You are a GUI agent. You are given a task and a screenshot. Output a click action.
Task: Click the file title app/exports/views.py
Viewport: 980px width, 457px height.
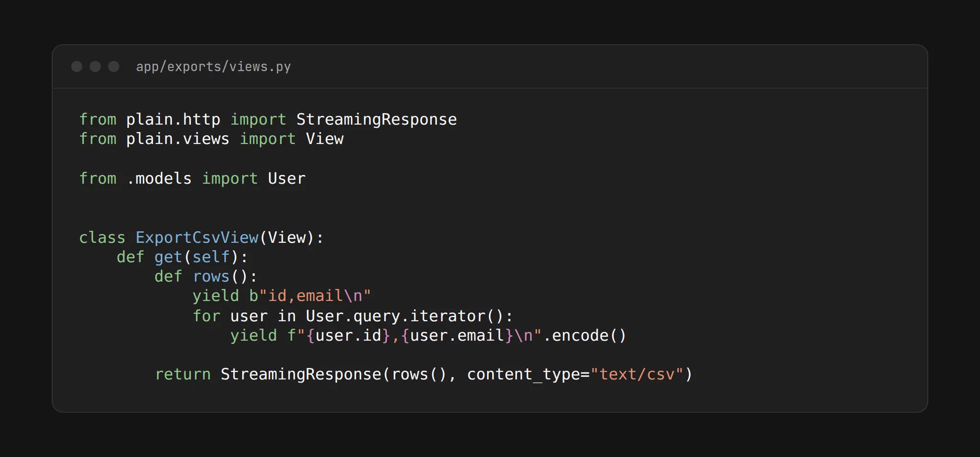coord(213,67)
